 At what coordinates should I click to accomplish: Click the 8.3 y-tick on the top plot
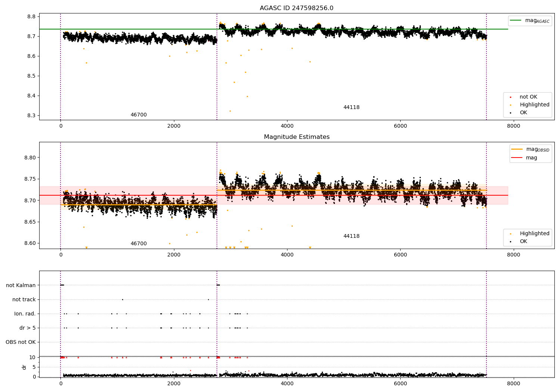click(x=31, y=116)
